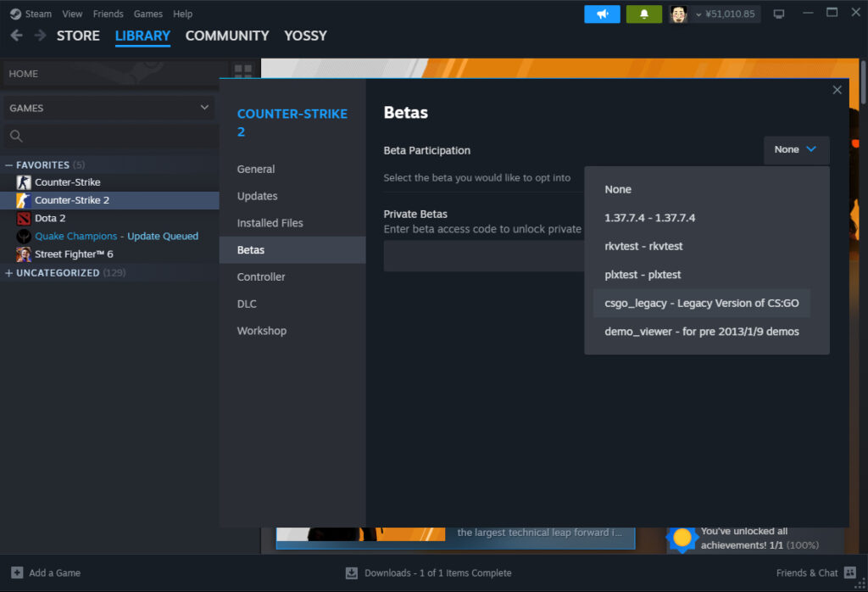The width and height of the screenshot is (868, 592).
Task: Open the General settings section
Action: tap(292, 169)
